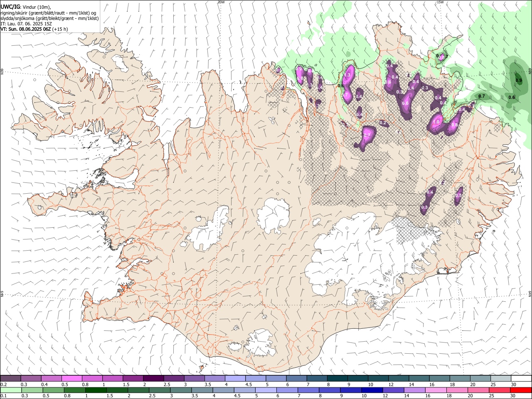Click the '15W' longitude label

click(440, 2)
